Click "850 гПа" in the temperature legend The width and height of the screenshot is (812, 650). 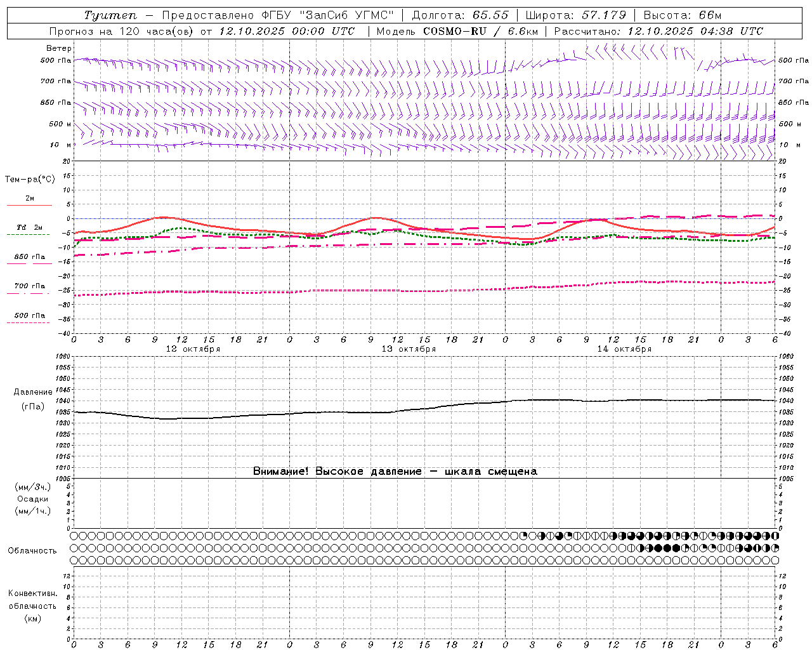30,257
